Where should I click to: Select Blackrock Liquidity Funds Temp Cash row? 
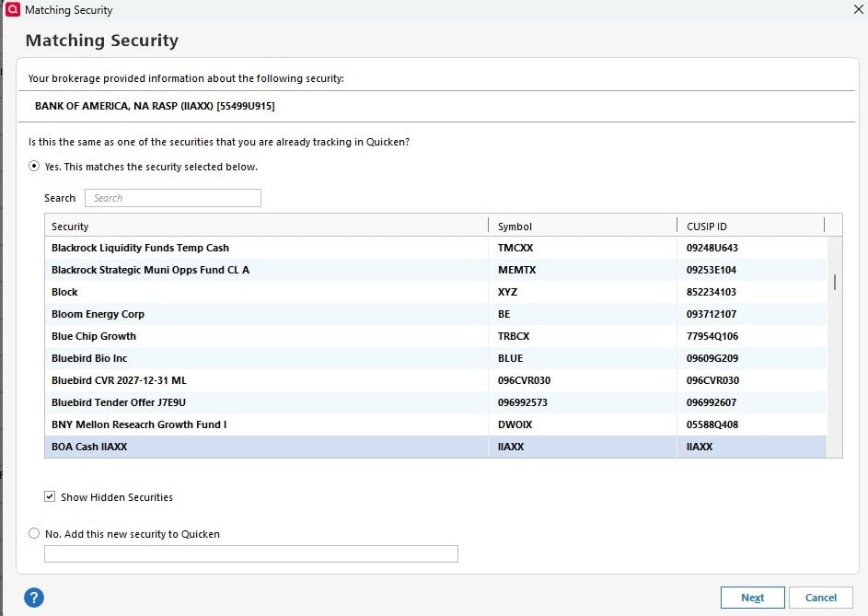[x=267, y=248]
